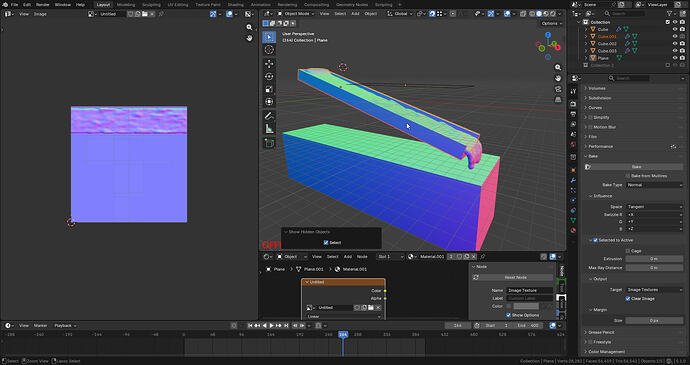This screenshot has width=690, height=365.
Task: Open the Object Data properties tab (green triangle)
Action: (x=573, y=220)
